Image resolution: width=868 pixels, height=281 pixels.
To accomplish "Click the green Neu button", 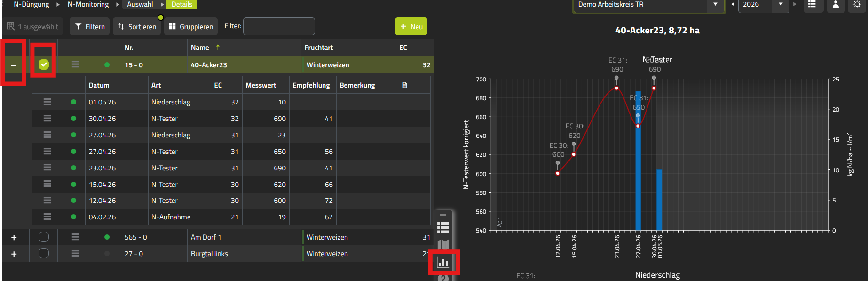I will 411,26.
